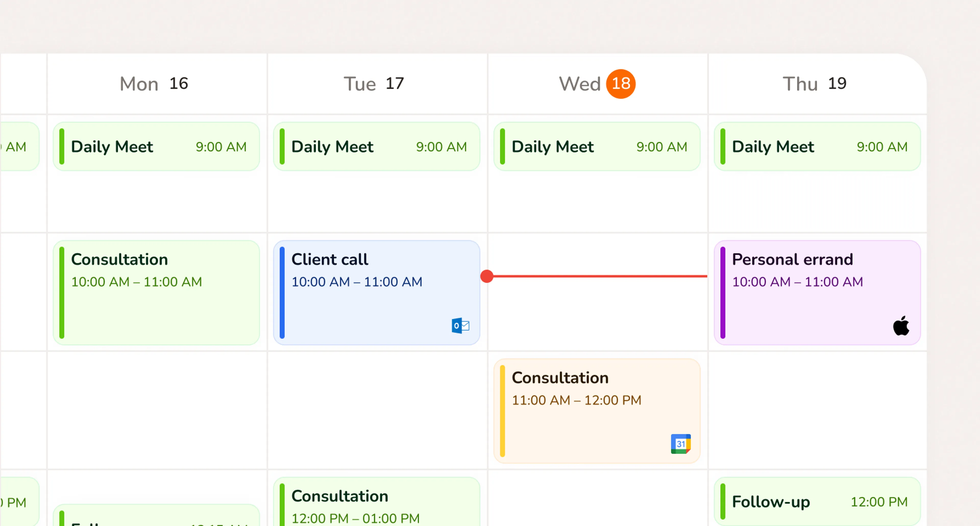
Task: Open Monday's Daily Meet event
Action: coord(156,146)
